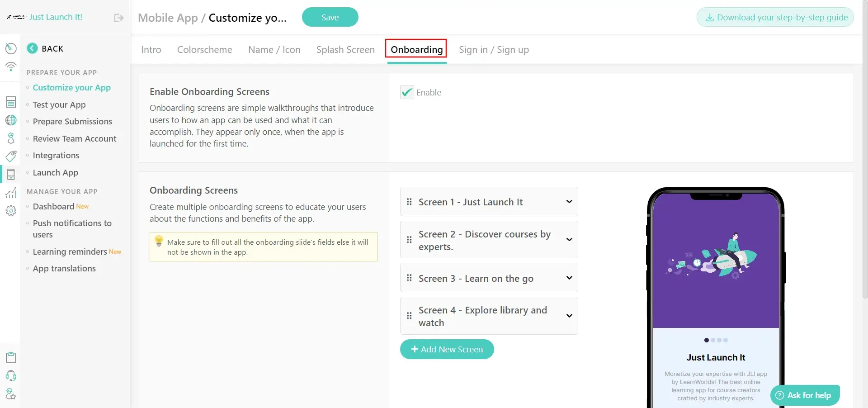Open Dashboard under Manage Your App
This screenshot has height=408, width=868.
(x=53, y=207)
